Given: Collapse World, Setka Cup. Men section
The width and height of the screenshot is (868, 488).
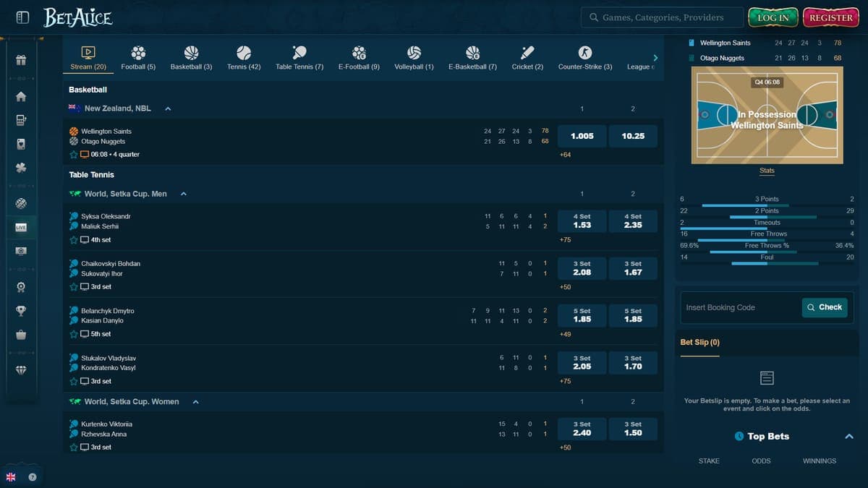Looking at the screenshot, I should (184, 194).
